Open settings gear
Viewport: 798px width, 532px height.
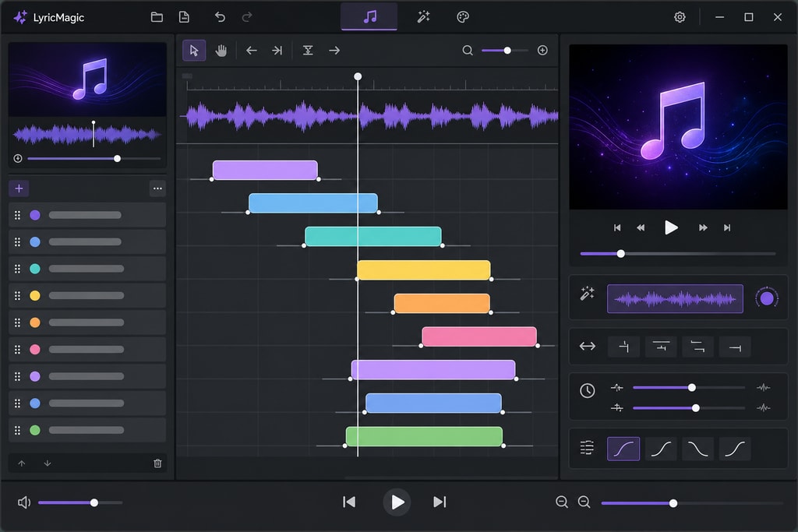coord(680,17)
